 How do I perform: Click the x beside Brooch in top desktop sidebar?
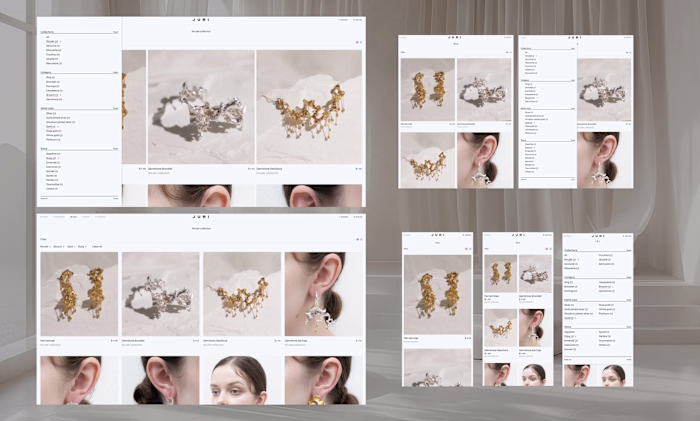click(x=60, y=95)
